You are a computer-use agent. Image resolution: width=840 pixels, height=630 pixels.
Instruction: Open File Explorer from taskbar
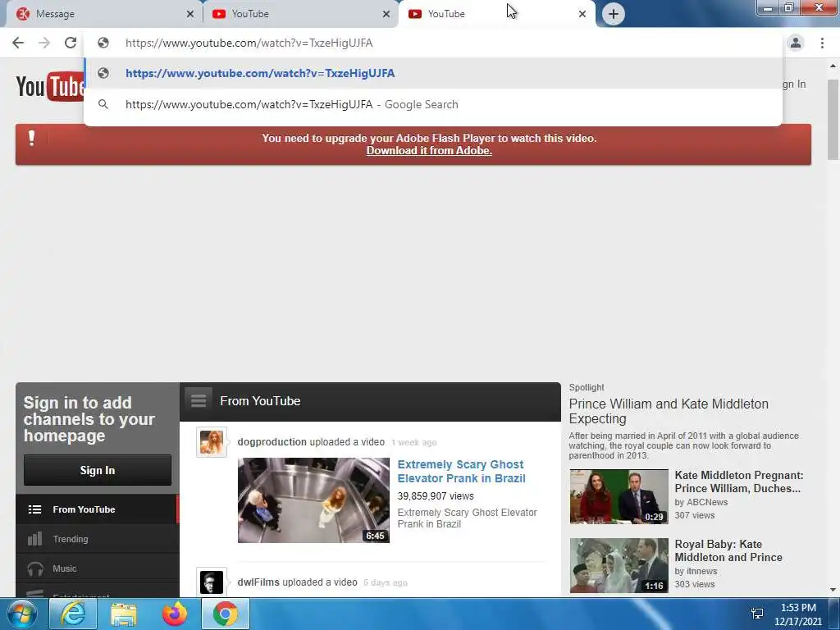click(x=123, y=614)
